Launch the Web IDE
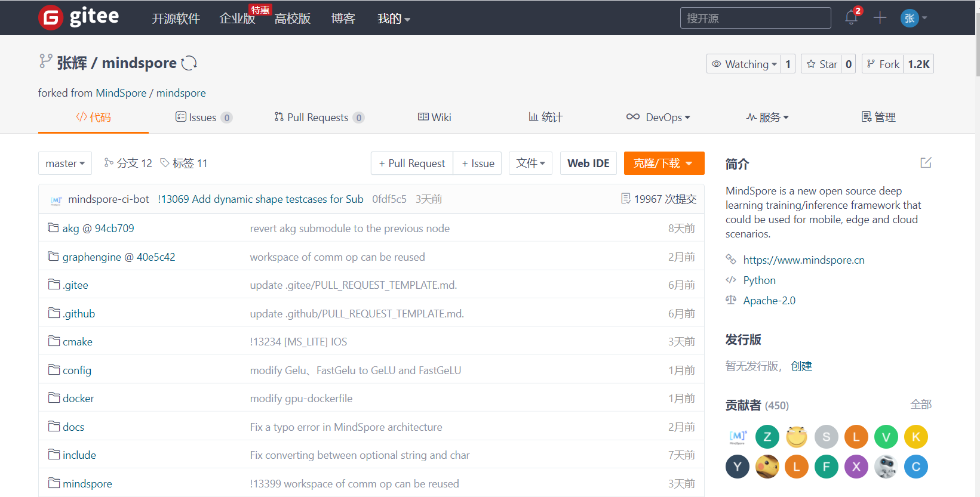 pos(588,163)
